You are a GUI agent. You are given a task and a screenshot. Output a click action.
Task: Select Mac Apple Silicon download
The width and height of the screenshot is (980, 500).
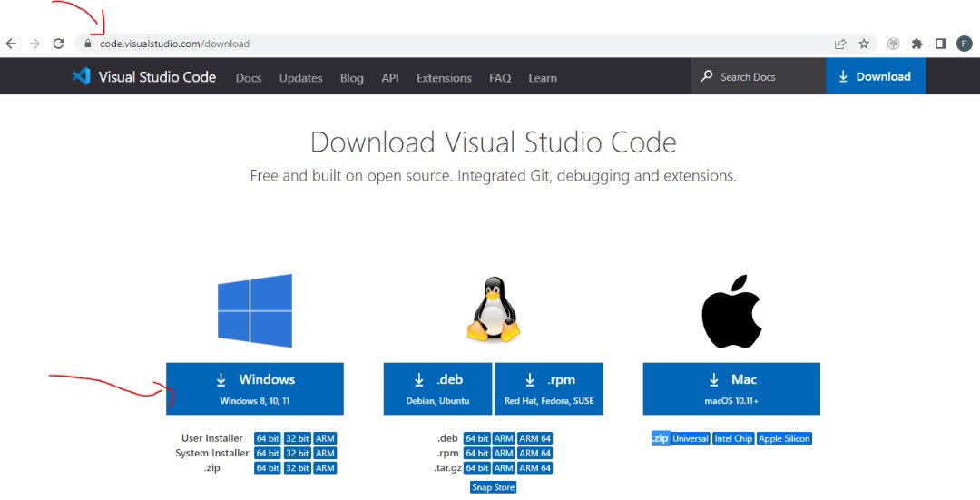(x=784, y=439)
